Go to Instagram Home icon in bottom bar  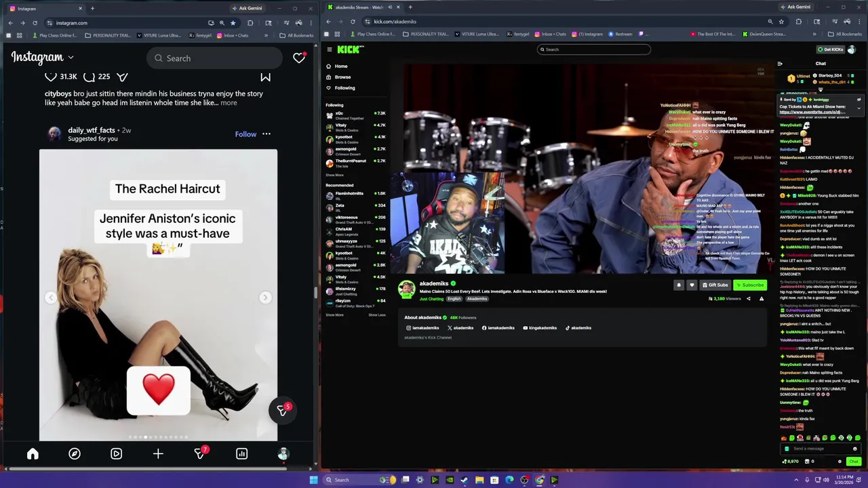[x=33, y=454]
